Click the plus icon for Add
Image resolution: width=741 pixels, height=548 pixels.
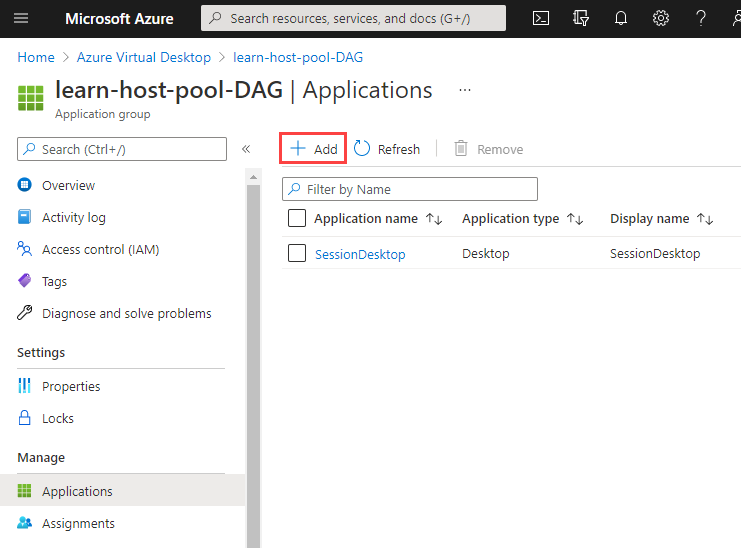tap(298, 148)
